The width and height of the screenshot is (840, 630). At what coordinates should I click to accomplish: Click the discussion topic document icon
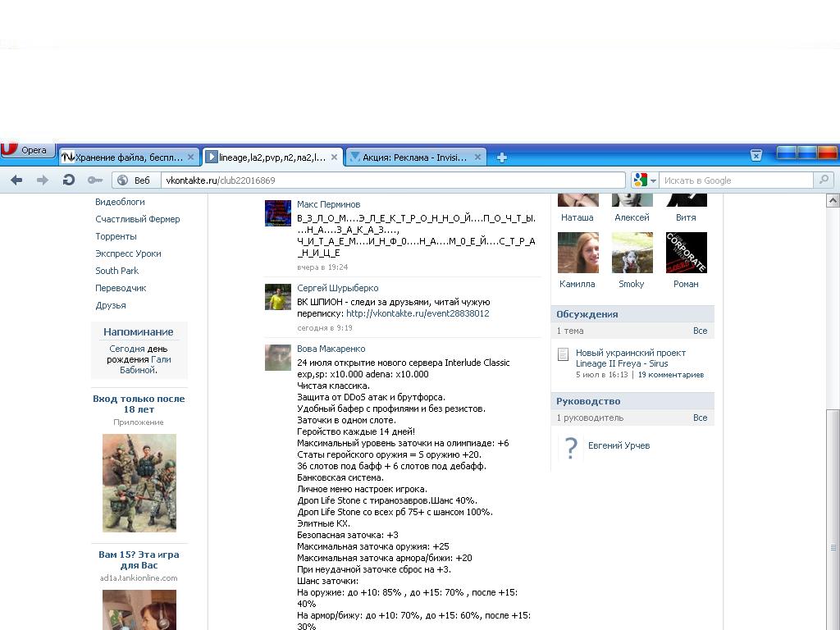pos(563,354)
